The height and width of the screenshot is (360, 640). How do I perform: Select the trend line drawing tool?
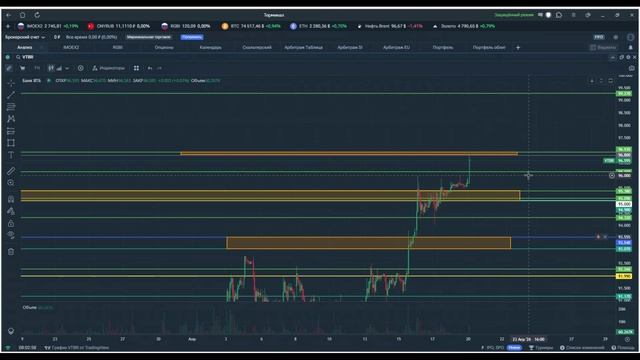(x=11, y=95)
